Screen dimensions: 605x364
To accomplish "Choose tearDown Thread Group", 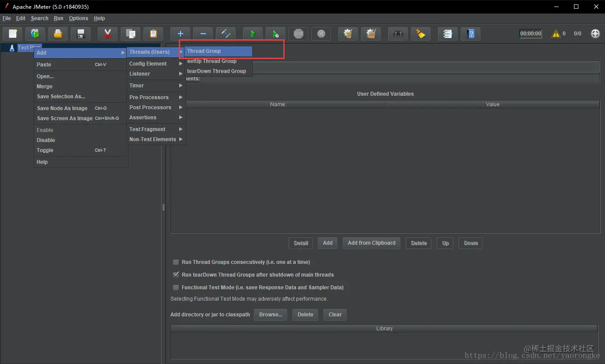I will [x=218, y=71].
